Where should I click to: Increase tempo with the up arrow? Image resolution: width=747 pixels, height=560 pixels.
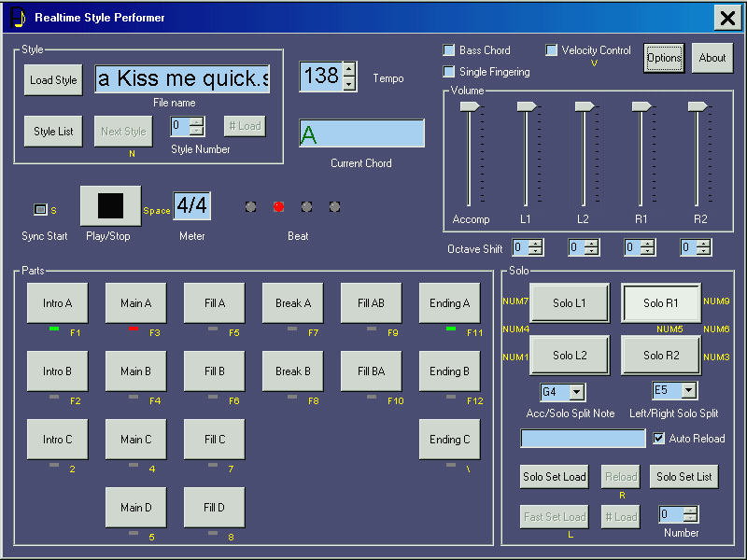349,69
